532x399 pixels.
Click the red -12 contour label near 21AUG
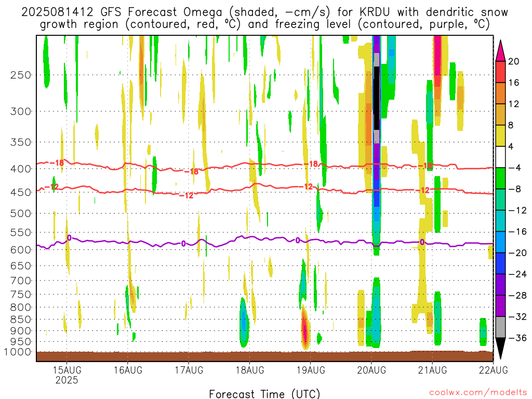click(422, 190)
